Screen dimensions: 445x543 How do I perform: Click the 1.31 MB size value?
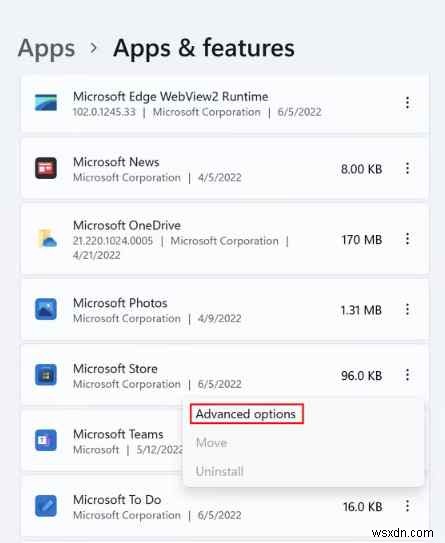(361, 310)
